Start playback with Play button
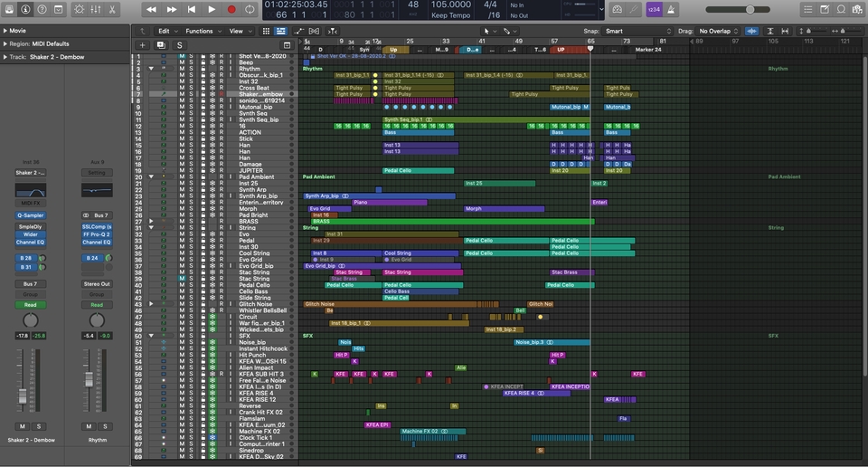This screenshot has height=467, width=868. pyautogui.click(x=212, y=9)
